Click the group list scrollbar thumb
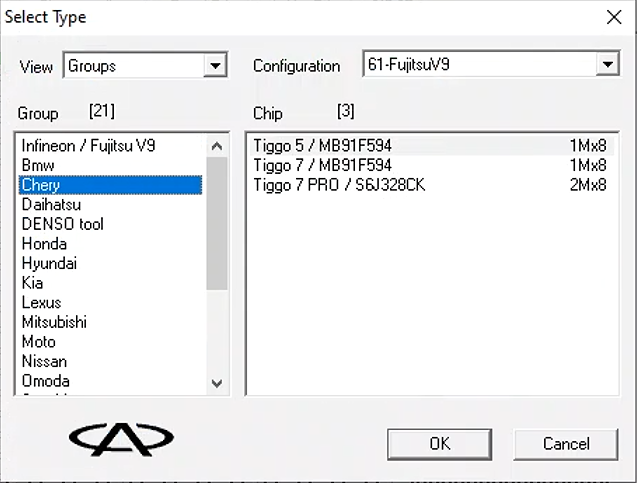637x483 pixels. pos(217,223)
